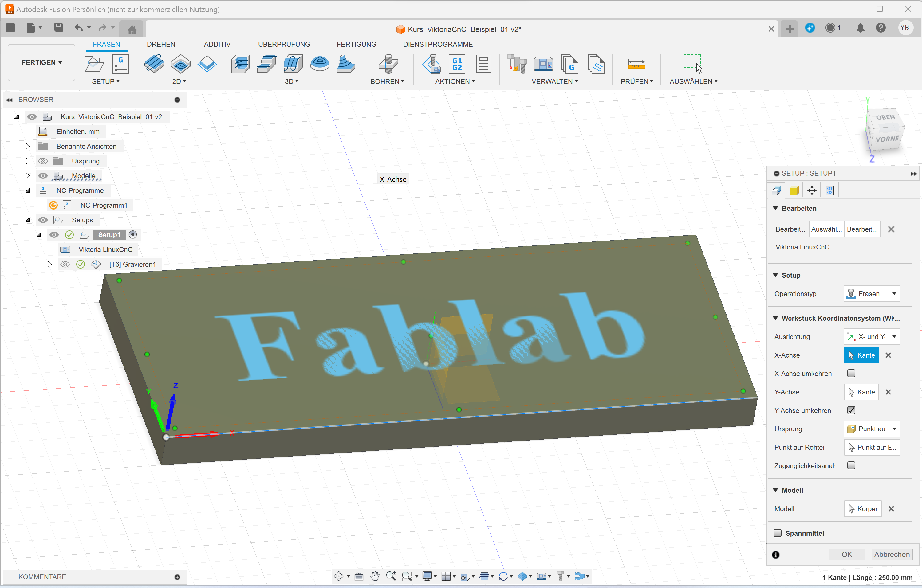Uncheck Y-Achse umkehren checkbox
This screenshot has width=922, height=588.
point(851,410)
